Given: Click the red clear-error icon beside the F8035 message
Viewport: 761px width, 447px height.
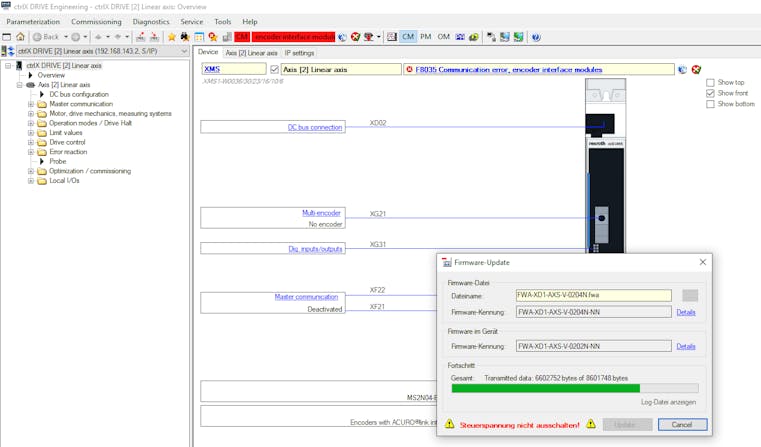Looking at the screenshot, I should (x=696, y=69).
